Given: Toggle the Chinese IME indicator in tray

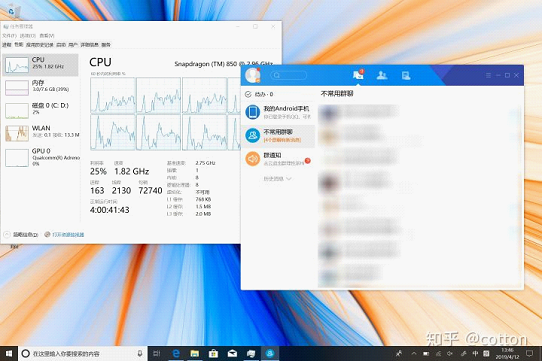Looking at the screenshot, I should (x=475, y=353).
